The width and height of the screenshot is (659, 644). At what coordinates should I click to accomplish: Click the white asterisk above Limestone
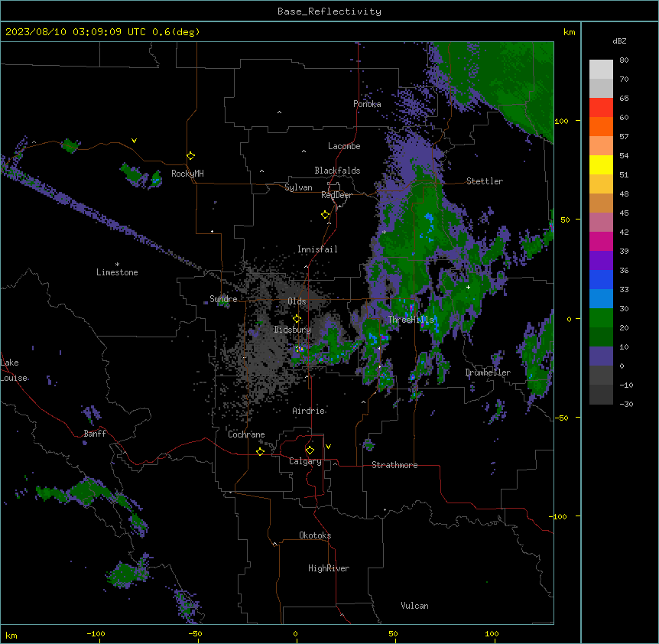(117, 265)
